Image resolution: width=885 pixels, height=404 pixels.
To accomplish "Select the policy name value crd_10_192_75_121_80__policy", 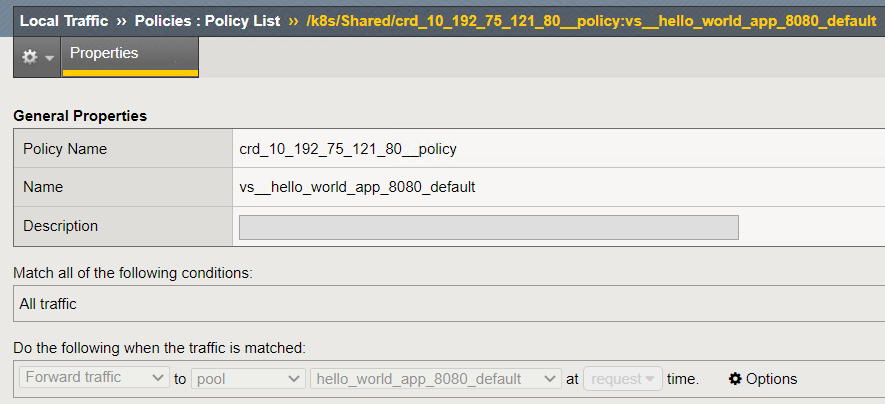I will (348, 149).
